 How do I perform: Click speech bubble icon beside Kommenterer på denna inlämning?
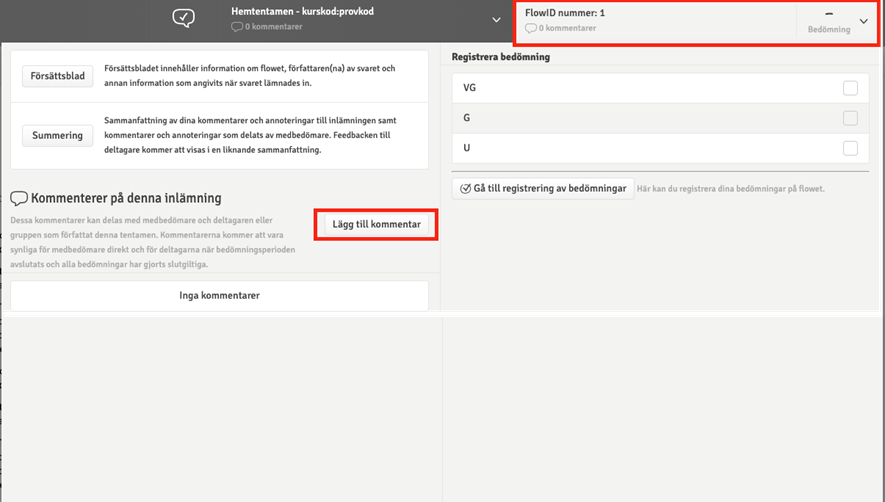pyautogui.click(x=19, y=198)
